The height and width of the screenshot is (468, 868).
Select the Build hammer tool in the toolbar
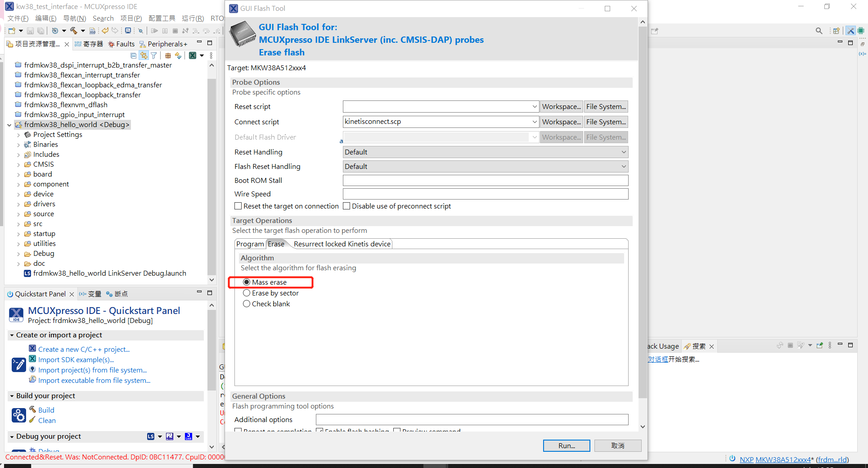pos(73,31)
